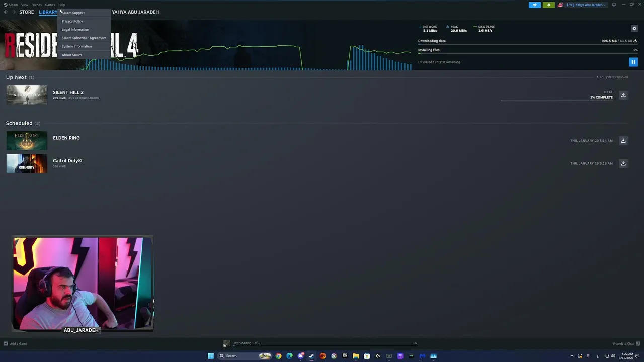Open YAHYA ABU JARADEH profile tab
This screenshot has width=644, height=362.
click(x=135, y=12)
